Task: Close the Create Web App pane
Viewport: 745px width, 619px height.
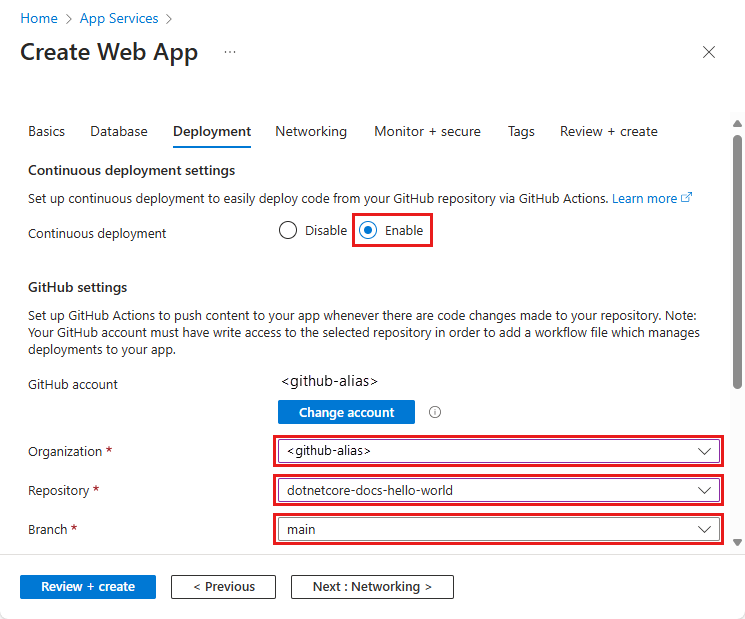Action: (x=709, y=52)
